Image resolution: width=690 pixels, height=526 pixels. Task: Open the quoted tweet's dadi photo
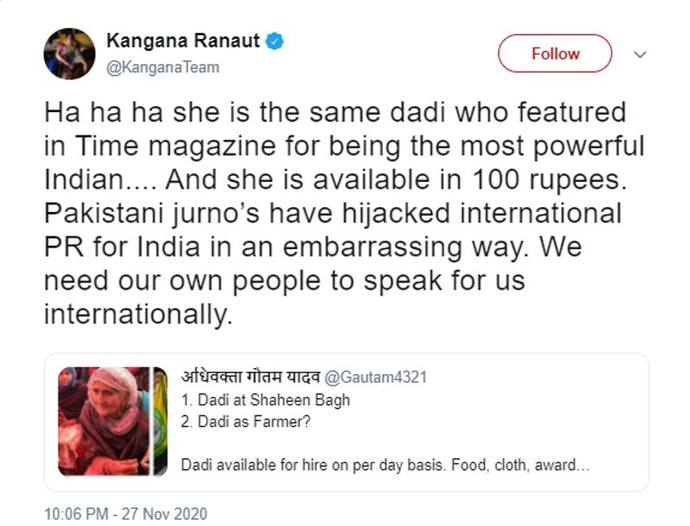[104, 421]
